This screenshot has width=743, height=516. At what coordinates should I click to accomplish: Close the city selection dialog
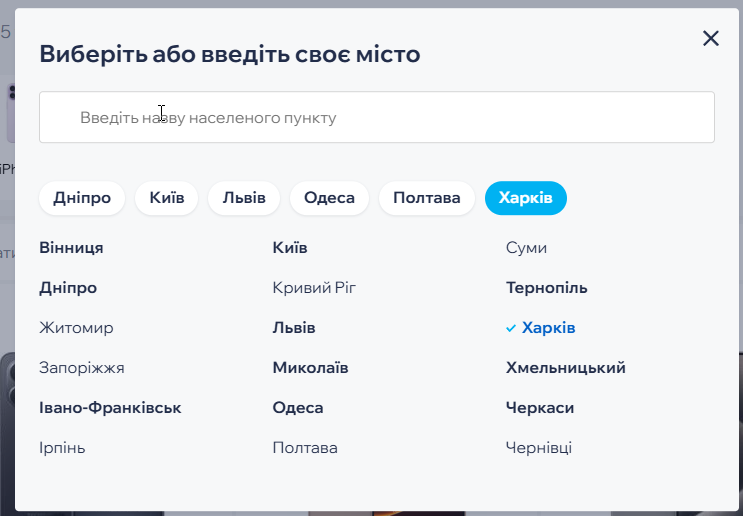[711, 39]
